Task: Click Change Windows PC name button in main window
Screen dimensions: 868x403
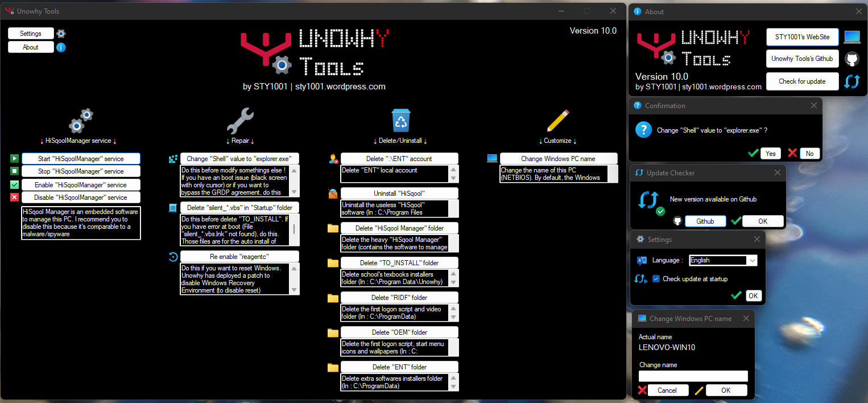Action: [x=559, y=159]
